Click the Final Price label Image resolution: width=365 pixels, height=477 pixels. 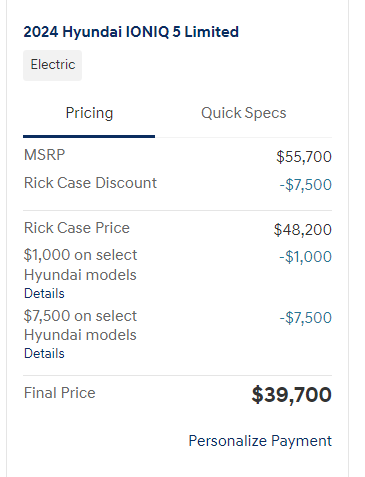pos(60,393)
